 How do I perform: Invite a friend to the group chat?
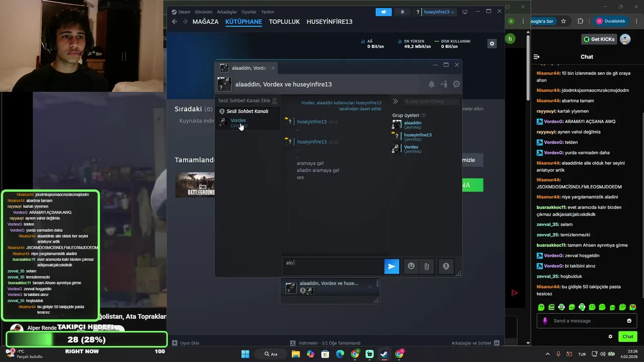[444, 84]
